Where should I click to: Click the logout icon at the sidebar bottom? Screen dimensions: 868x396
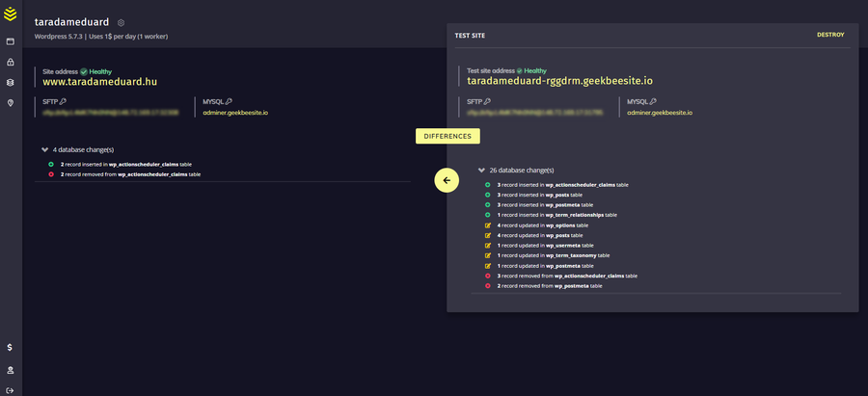pyautogui.click(x=11, y=389)
